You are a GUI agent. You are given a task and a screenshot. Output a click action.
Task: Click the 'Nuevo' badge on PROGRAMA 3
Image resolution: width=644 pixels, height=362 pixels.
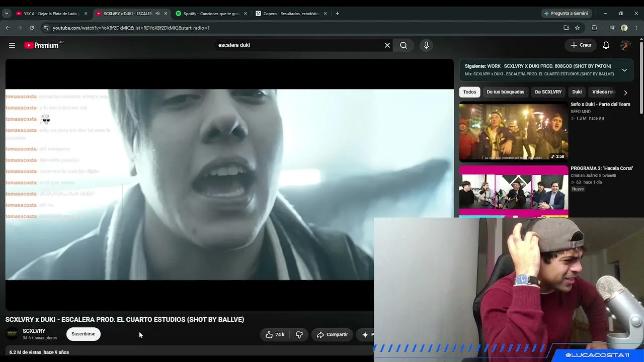[578, 189]
